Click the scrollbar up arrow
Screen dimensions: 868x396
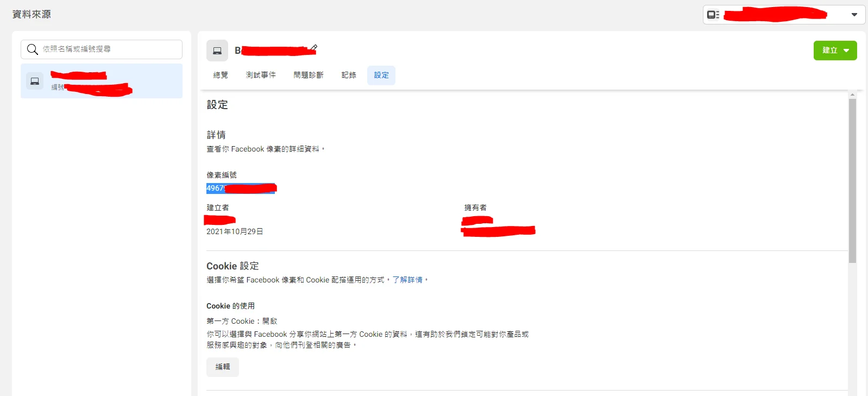click(852, 95)
